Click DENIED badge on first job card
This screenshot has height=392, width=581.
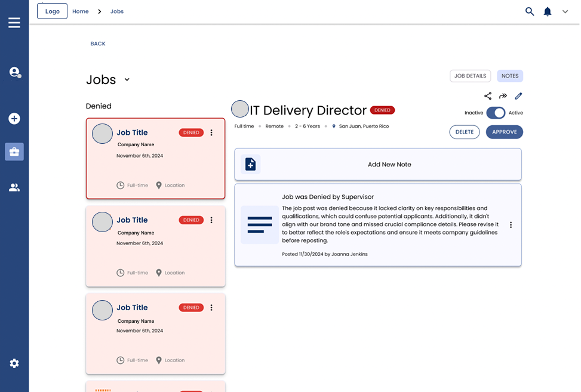point(191,132)
